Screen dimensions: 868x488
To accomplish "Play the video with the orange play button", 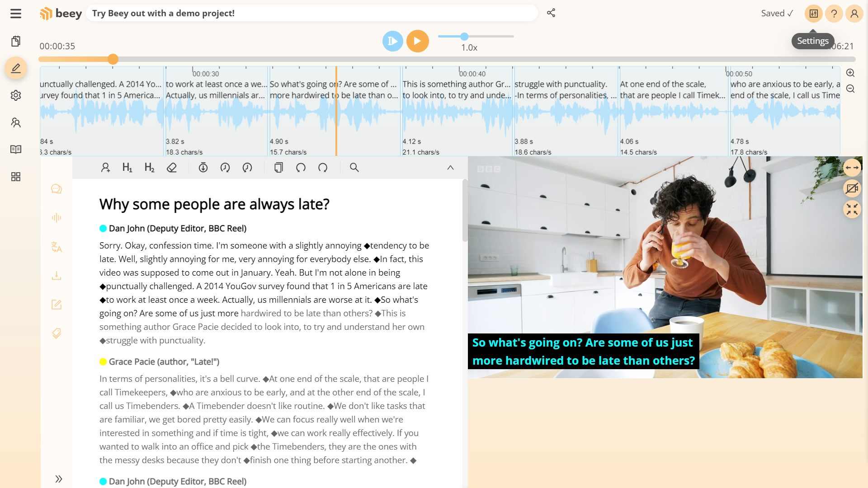I will [417, 41].
